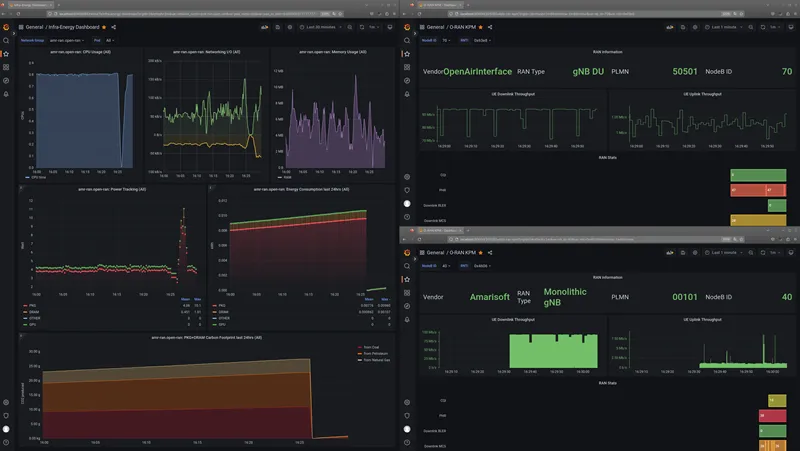Open alerting bell icon in Infra-Energy sidebar
Screen dimensions: 800x451
tap(6, 94)
